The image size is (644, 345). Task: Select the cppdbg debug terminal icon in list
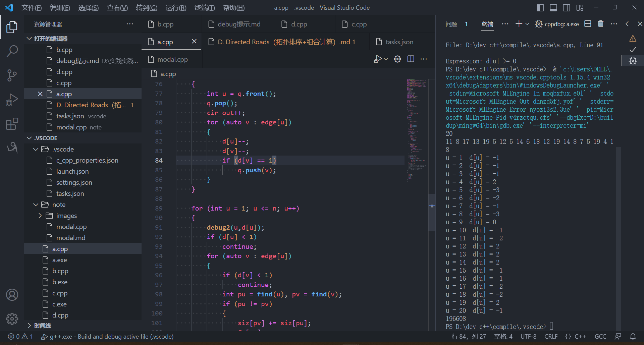(633, 61)
